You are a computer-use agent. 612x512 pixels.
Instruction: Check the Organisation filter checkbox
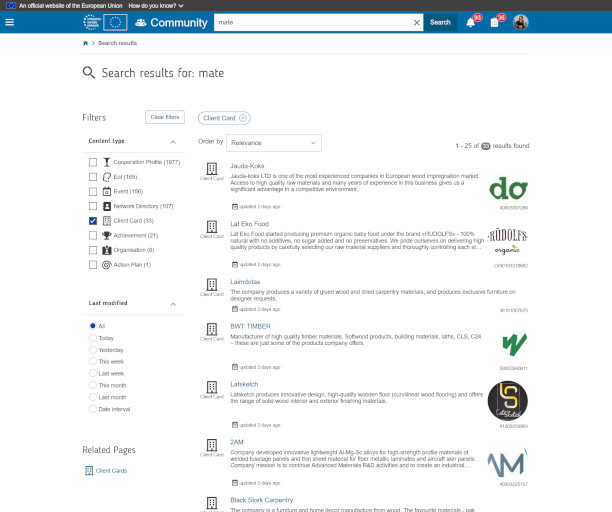pyautogui.click(x=93, y=250)
